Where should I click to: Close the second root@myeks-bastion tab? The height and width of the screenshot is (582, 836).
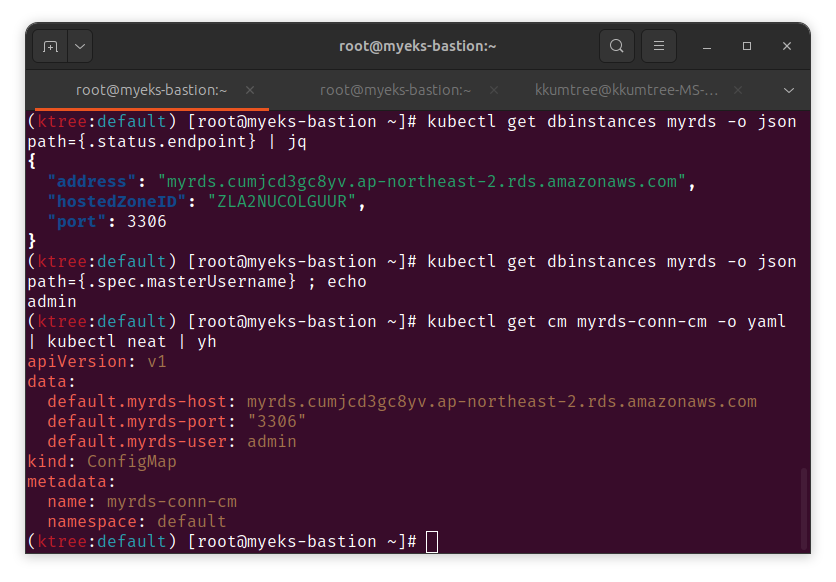click(494, 90)
